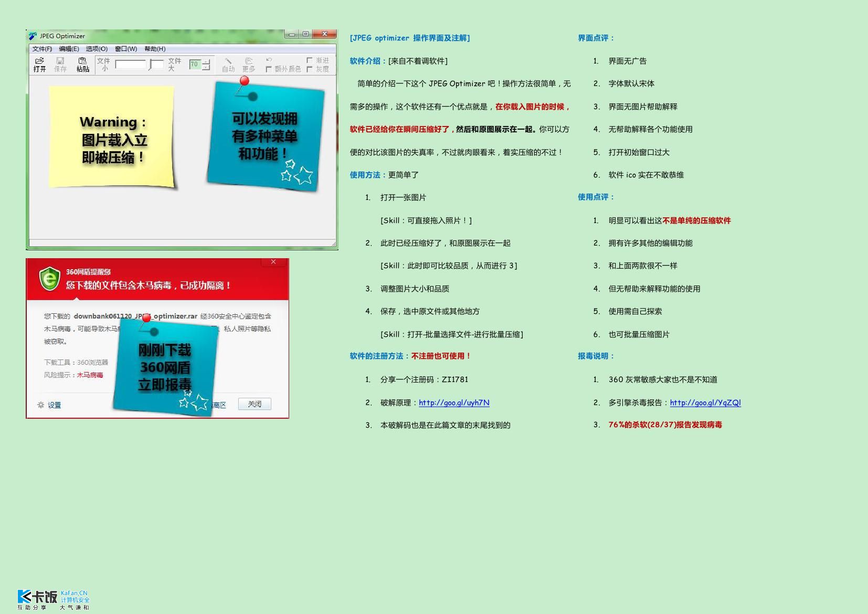Viewport: 868px width, 614px height.
Task: Open the 窗口(W) menu
Action: pos(126,49)
